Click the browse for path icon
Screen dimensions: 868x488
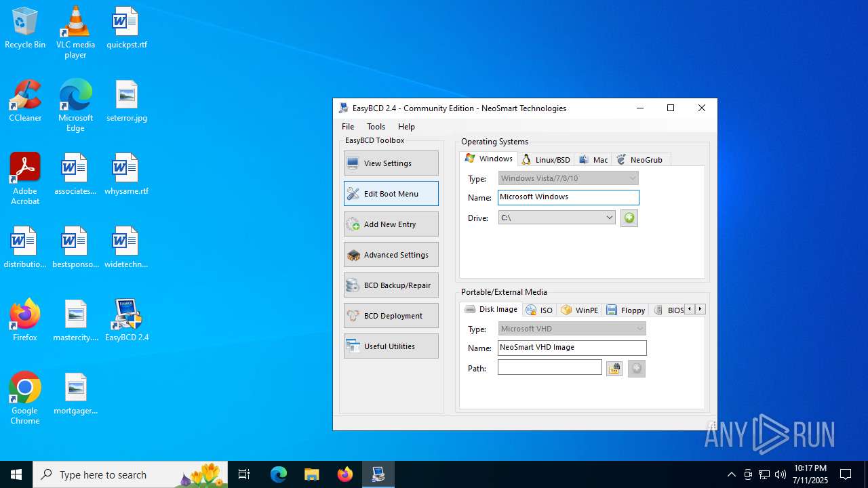pos(614,369)
